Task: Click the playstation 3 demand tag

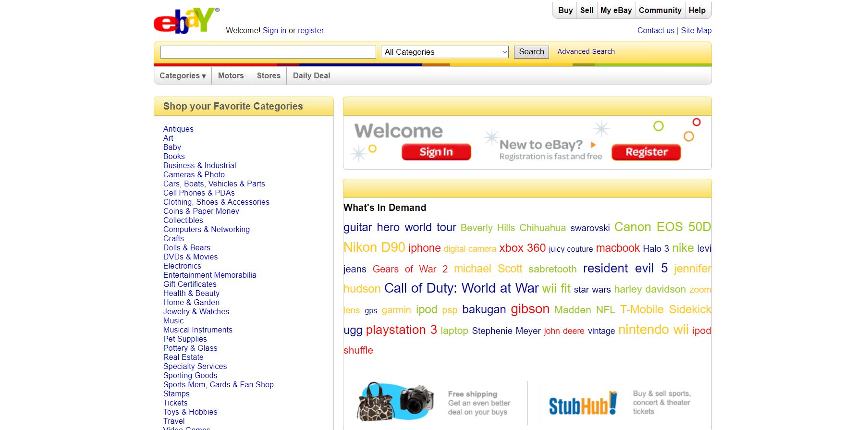Action: click(x=402, y=330)
